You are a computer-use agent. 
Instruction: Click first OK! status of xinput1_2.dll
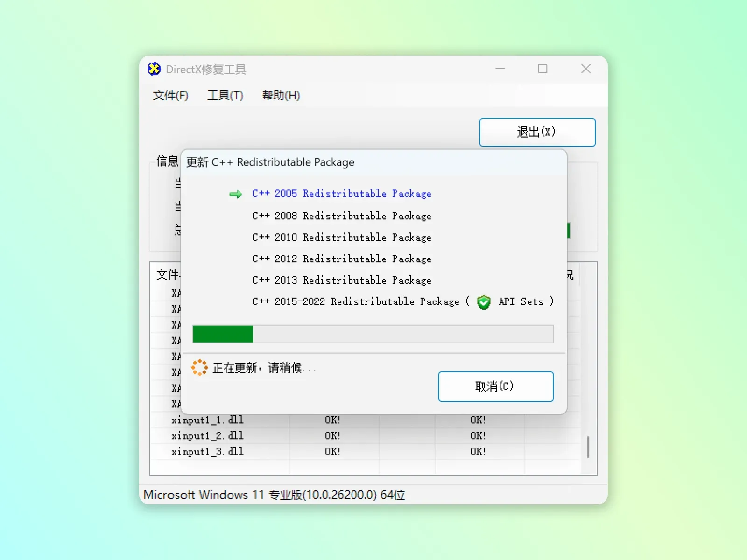coord(332,436)
